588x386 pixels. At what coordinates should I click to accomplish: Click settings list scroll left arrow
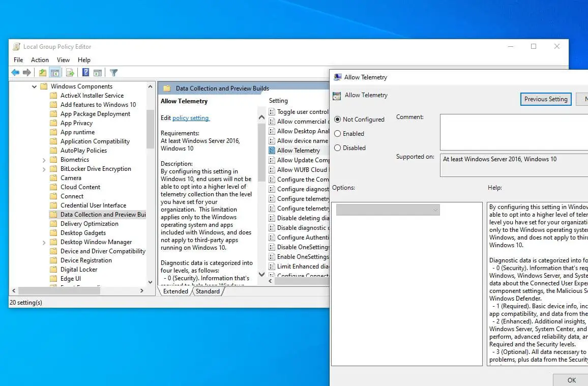point(271,281)
